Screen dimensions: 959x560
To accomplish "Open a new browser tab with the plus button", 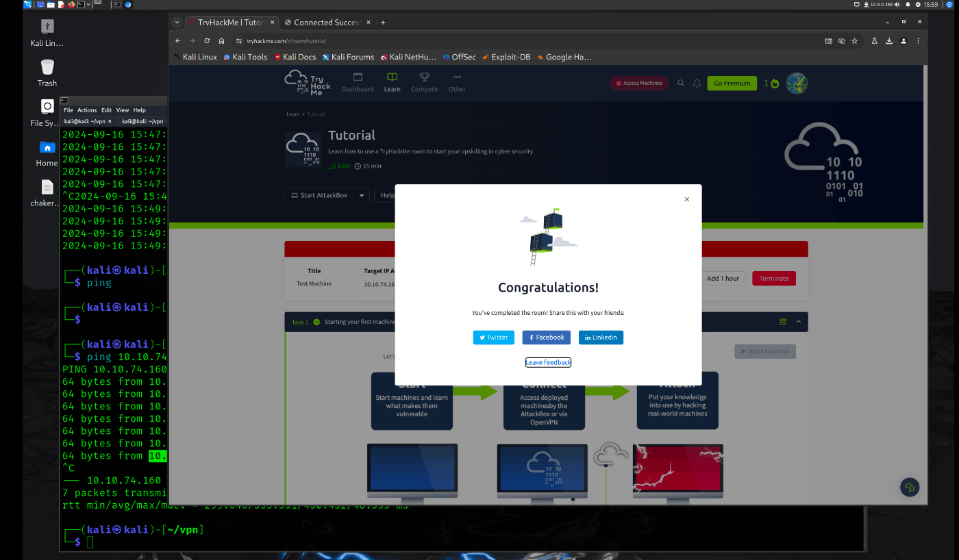I will coord(382,22).
